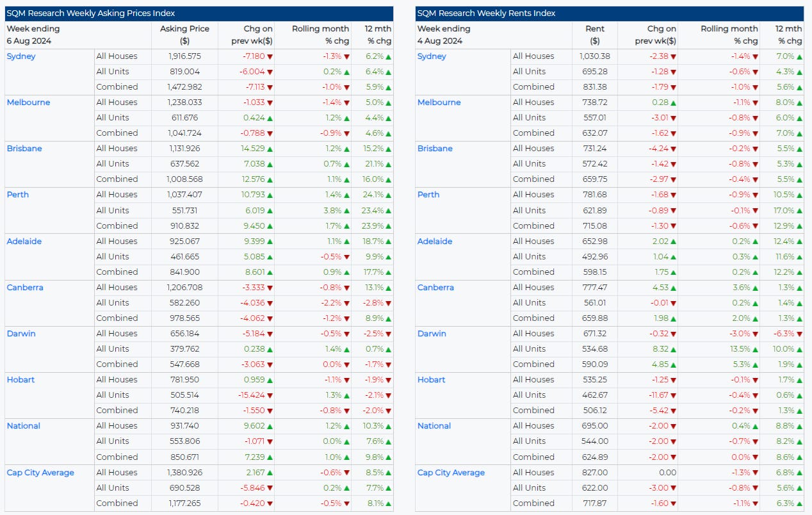Select Sydney houses rent value 1,030.38

pyautogui.click(x=595, y=56)
